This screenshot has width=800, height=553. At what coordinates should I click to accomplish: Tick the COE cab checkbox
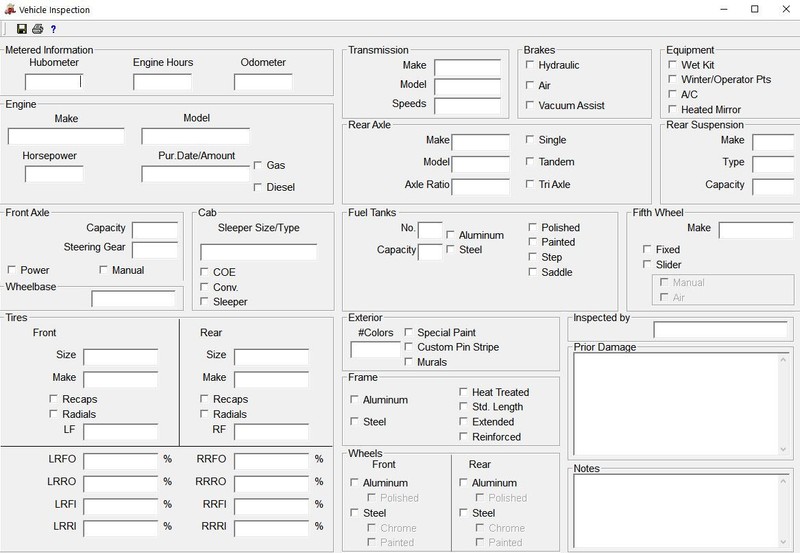tap(204, 272)
